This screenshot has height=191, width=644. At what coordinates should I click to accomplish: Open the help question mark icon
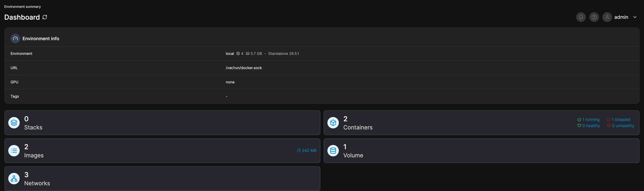pyautogui.click(x=594, y=17)
